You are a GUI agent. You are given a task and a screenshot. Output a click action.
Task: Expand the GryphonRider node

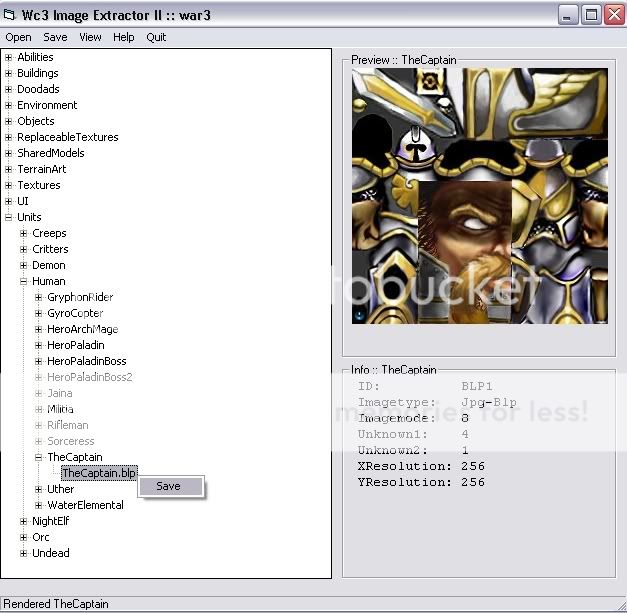(38, 298)
